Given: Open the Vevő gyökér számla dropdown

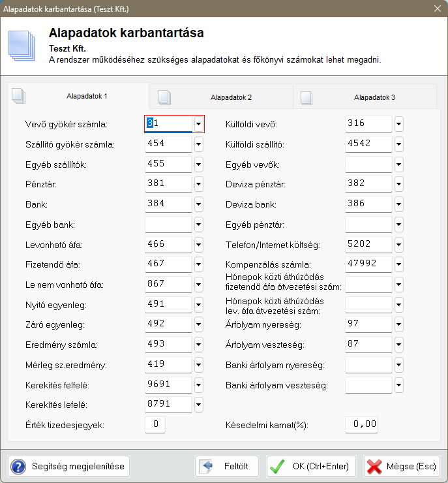Looking at the screenshot, I should tap(198, 124).
